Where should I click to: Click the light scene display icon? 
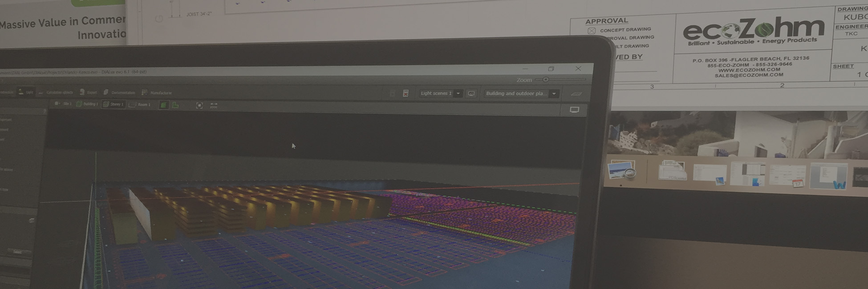click(471, 93)
